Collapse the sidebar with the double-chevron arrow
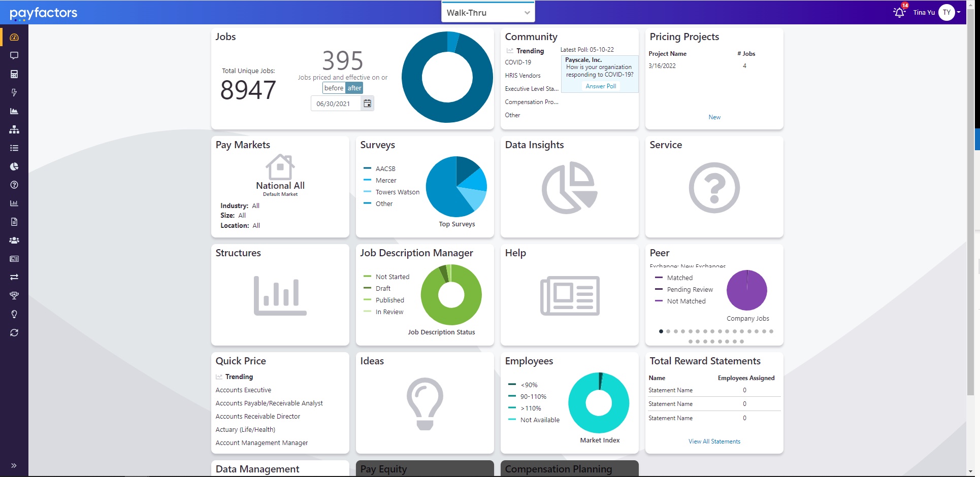The height and width of the screenshot is (477, 980). coord(14,465)
